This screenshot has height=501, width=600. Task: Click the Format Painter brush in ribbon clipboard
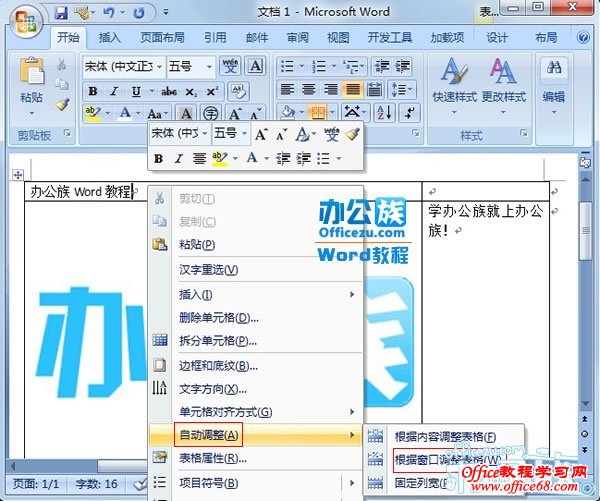click(x=62, y=104)
